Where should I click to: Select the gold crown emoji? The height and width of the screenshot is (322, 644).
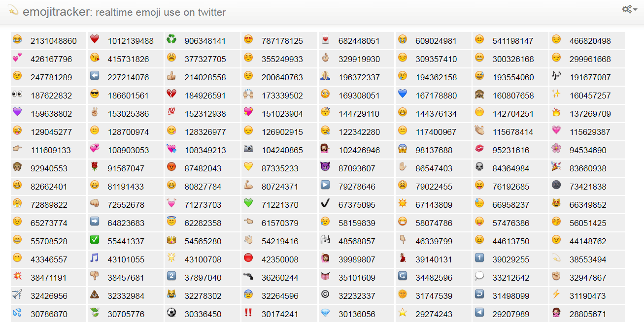pyautogui.click(x=171, y=241)
